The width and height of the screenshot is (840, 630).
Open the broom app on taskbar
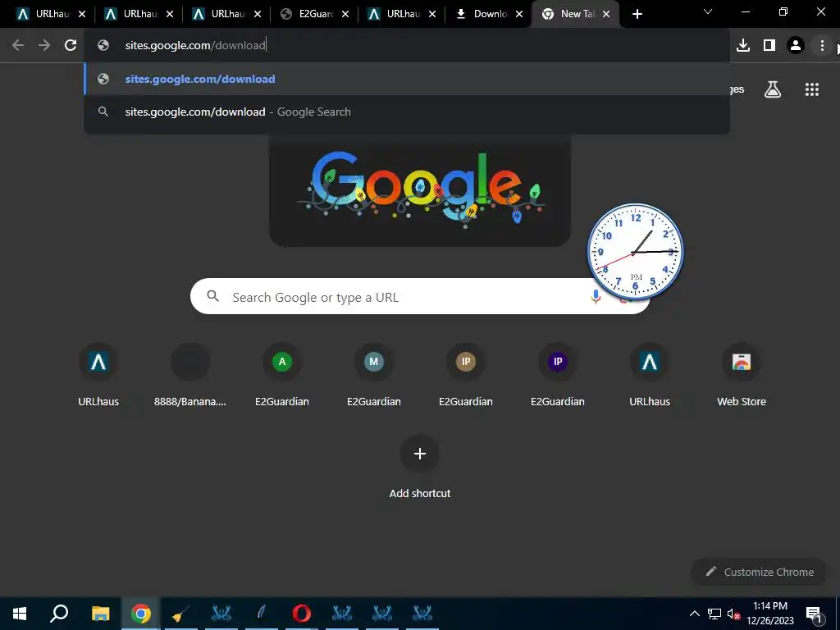pos(180,614)
